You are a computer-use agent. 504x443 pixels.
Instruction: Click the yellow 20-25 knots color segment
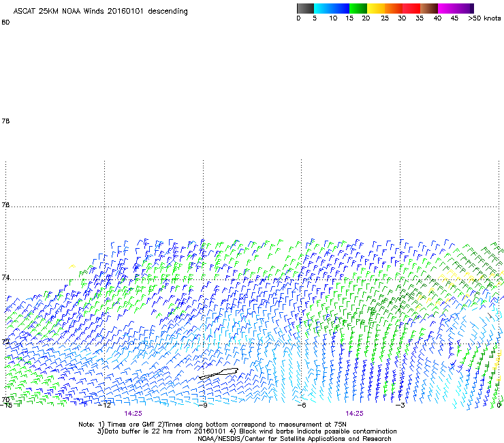(x=376, y=8)
